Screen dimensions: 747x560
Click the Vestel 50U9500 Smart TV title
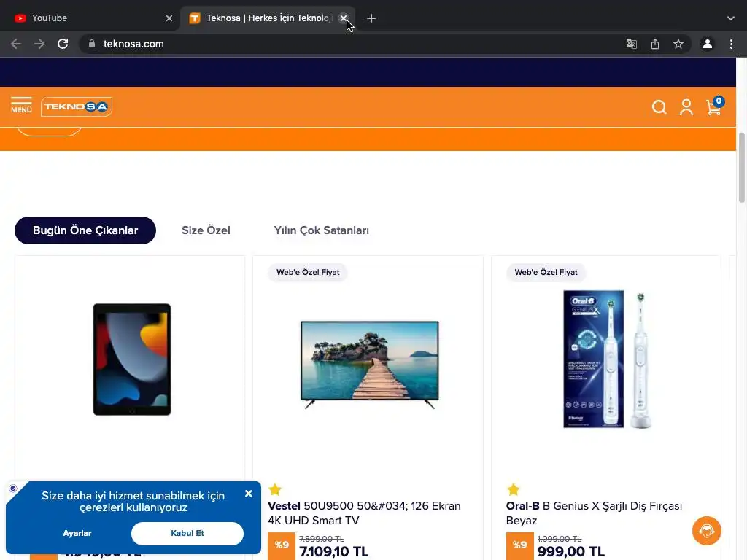364,513
